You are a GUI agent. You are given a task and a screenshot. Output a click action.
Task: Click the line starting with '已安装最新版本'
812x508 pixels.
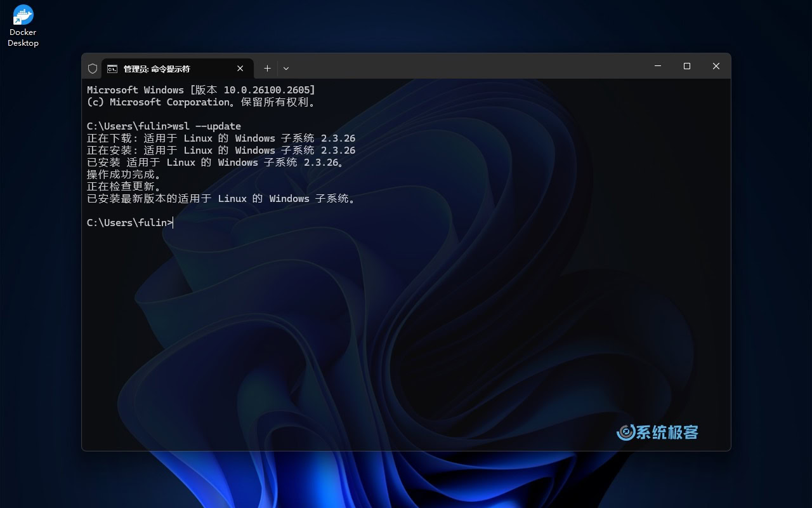(221, 199)
